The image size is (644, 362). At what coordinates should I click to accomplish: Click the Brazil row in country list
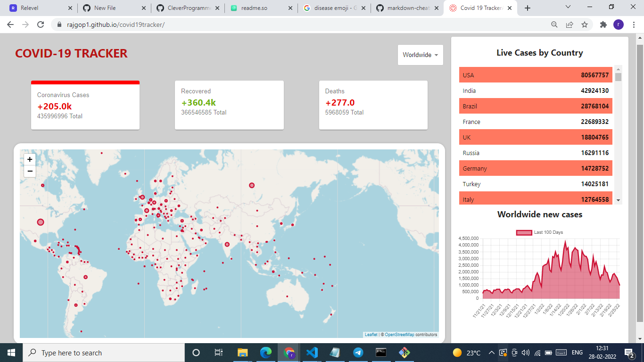point(536,106)
